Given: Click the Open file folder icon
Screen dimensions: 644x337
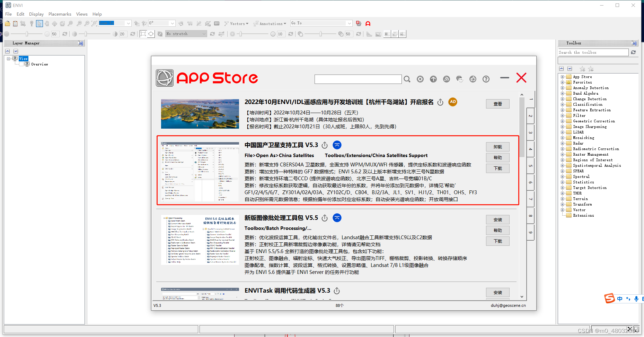Looking at the screenshot, I should pos(7,24).
